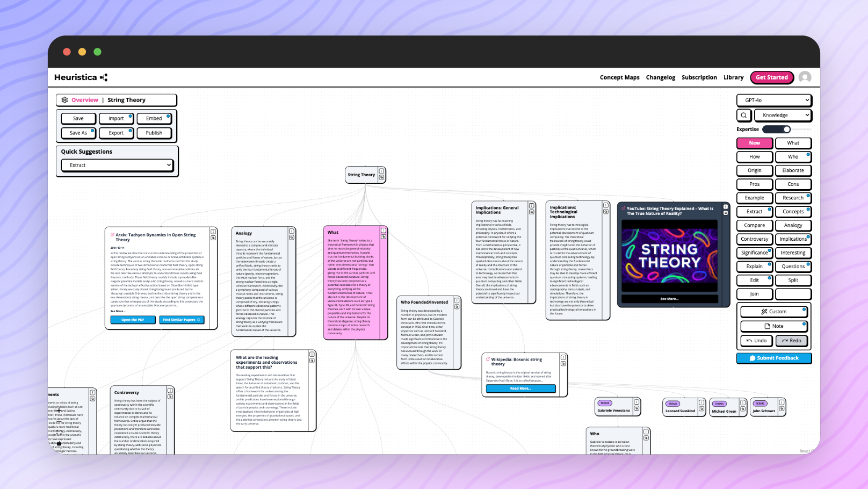The image size is (868, 489).
Task: Copy the Analogy node
Action: pos(292,238)
